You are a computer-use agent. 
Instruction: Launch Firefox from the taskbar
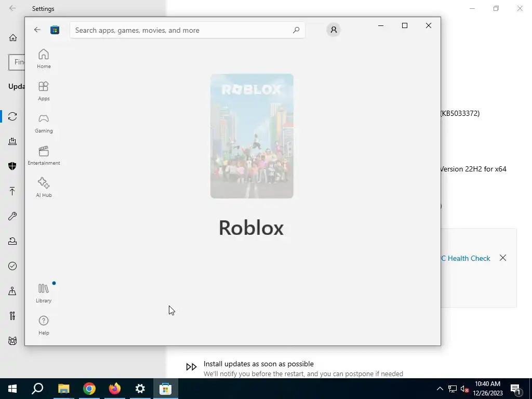tap(115, 389)
